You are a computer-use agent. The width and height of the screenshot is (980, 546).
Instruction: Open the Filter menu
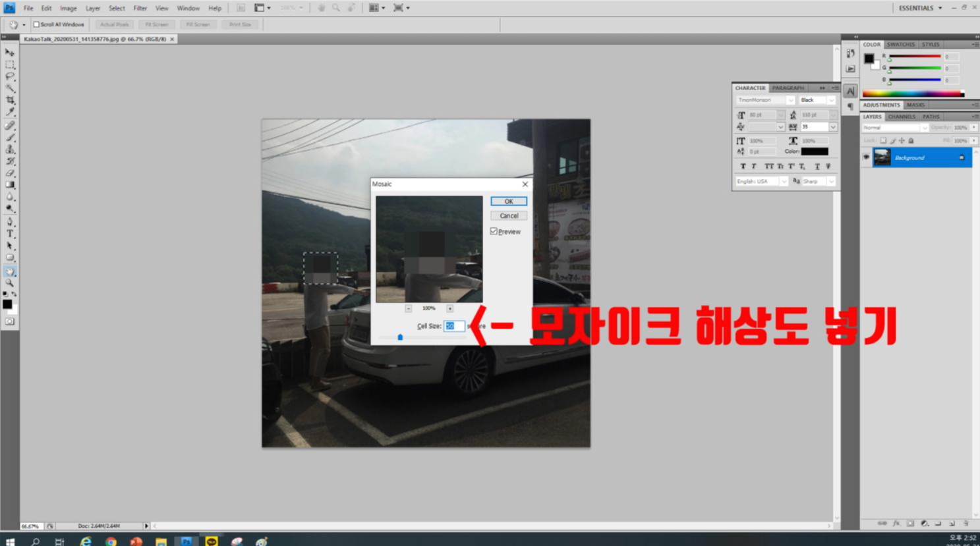click(x=140, y=9)
